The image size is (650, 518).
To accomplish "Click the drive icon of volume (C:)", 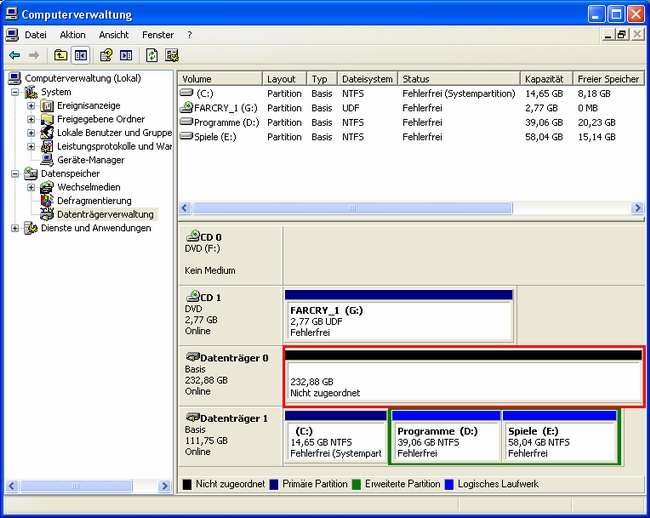I will (187, 93).
